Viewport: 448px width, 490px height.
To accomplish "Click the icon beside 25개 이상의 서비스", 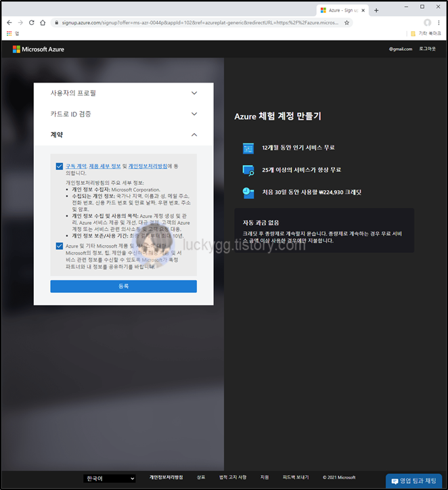I will (x=248, y=171).
